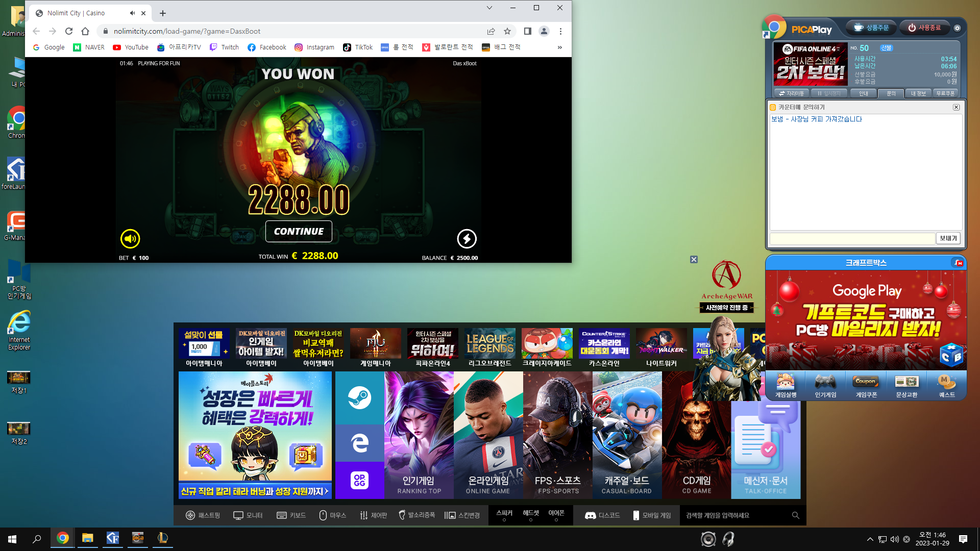The image size is (980, 551).
Task: Open the 크레이지아케이드 game shortcut
Action: coord(547,348)
